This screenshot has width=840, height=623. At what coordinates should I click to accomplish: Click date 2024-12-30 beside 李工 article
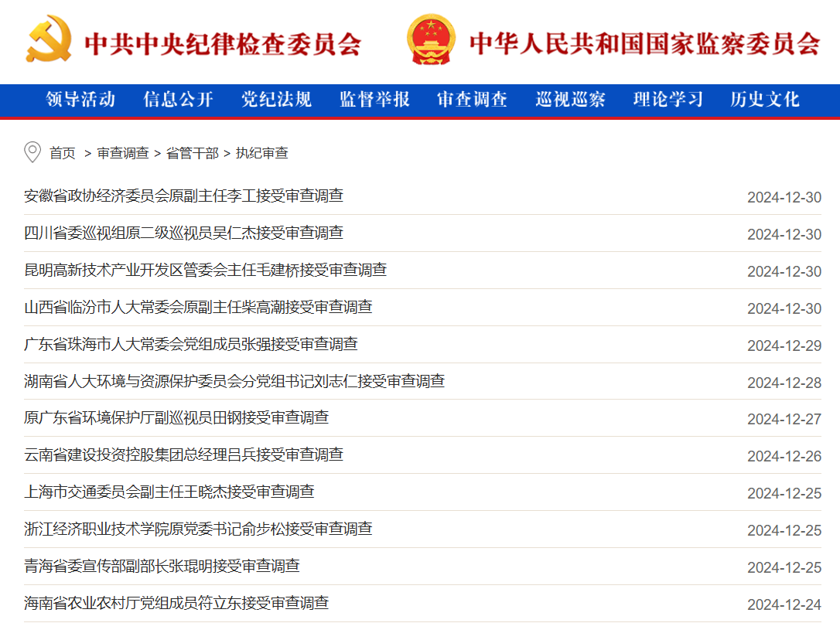point(784,198)
